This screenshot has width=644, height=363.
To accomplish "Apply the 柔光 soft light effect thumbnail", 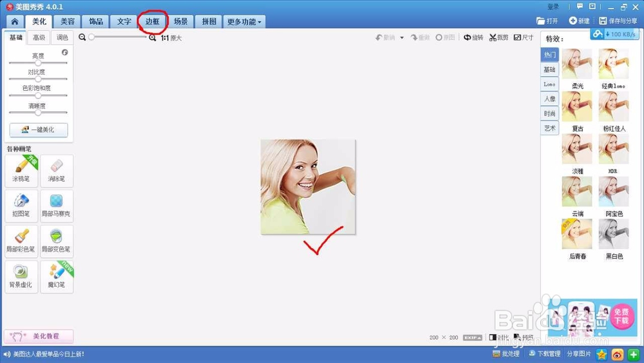I will tap(577, 64).
